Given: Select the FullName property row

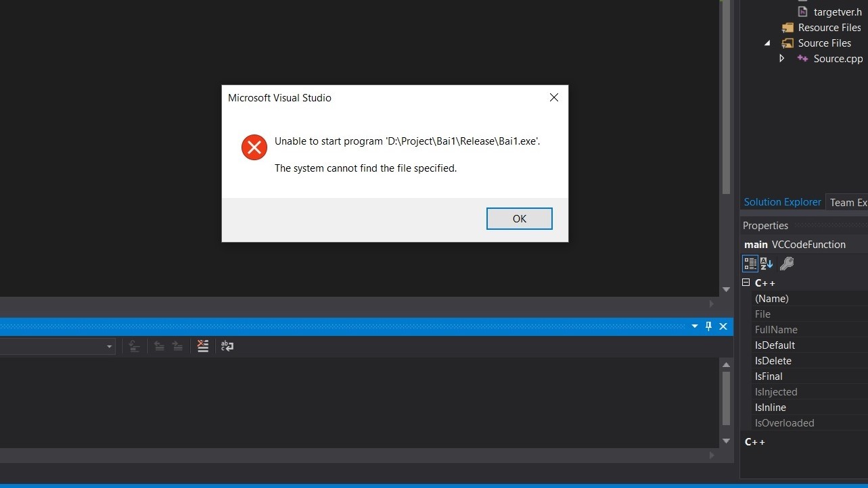Looking at the screenshot, I should tap(810, 329).
